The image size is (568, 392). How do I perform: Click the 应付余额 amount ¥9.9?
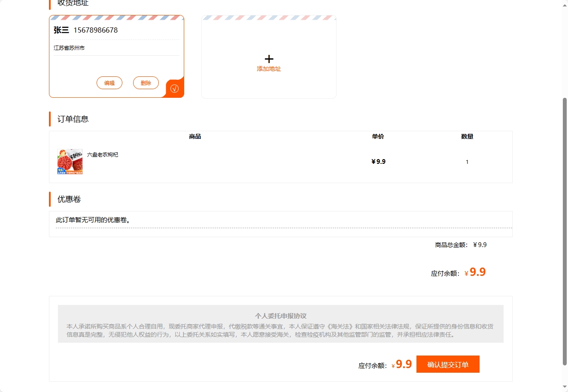click(x=477, y=271)
